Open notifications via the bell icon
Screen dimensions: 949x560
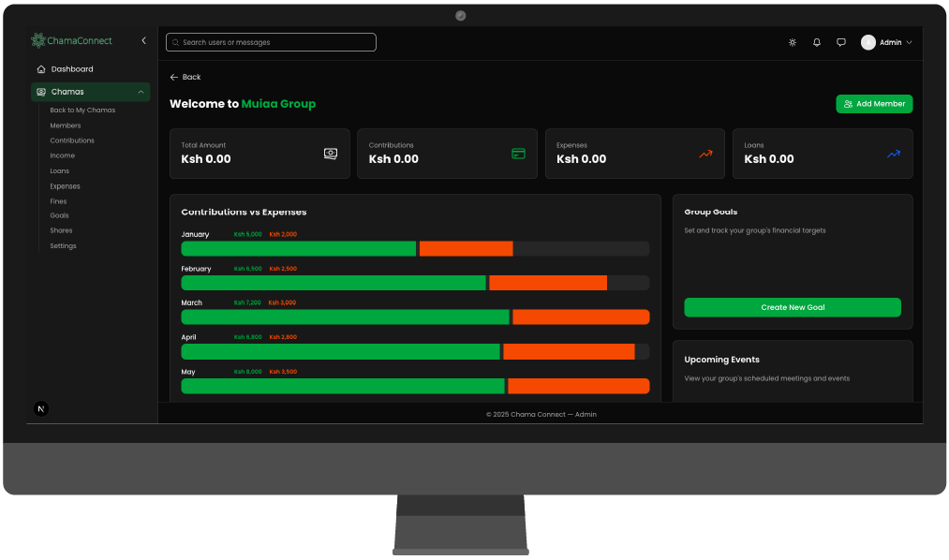[816, 42]
